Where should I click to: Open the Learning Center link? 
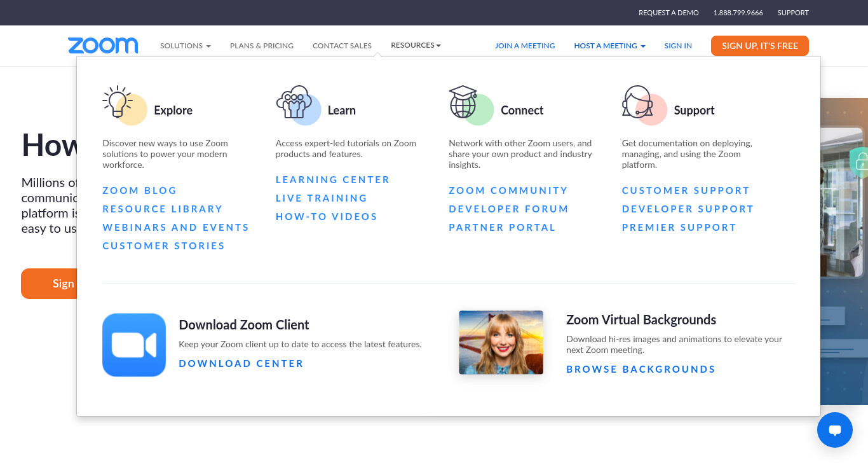333,180
